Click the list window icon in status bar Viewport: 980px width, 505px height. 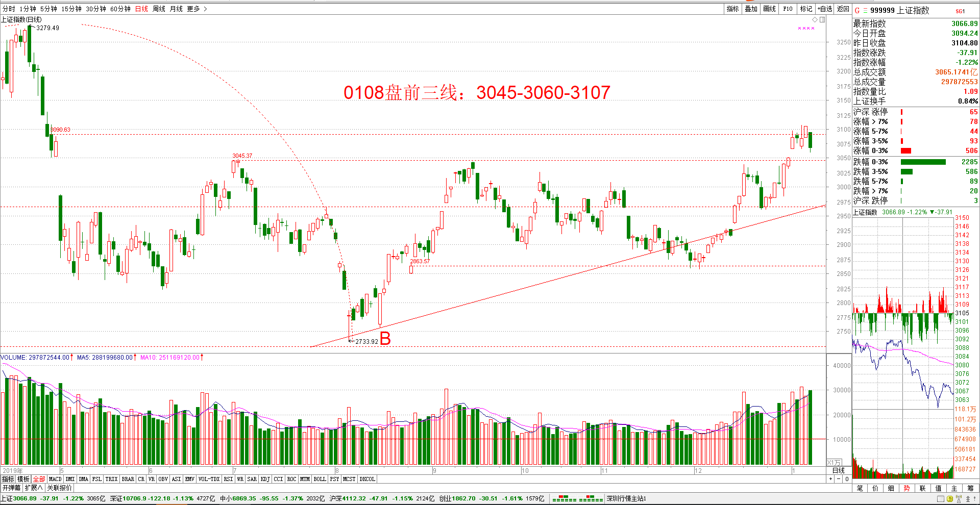941,498
